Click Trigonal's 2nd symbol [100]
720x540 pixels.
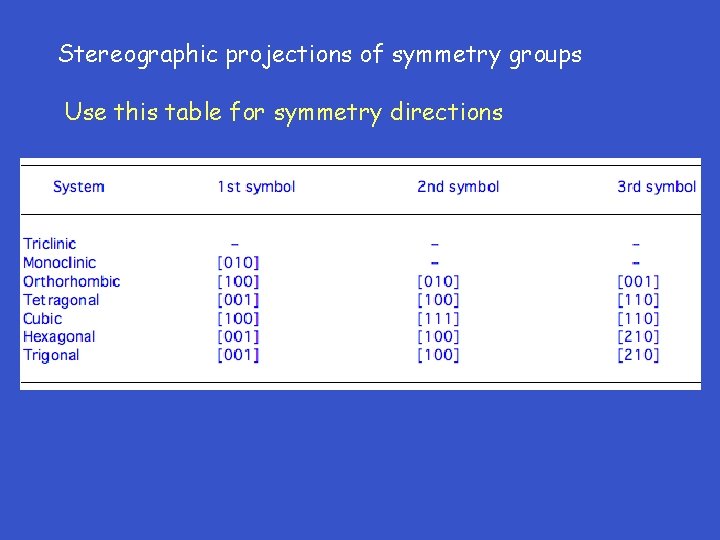click(438, 355)
